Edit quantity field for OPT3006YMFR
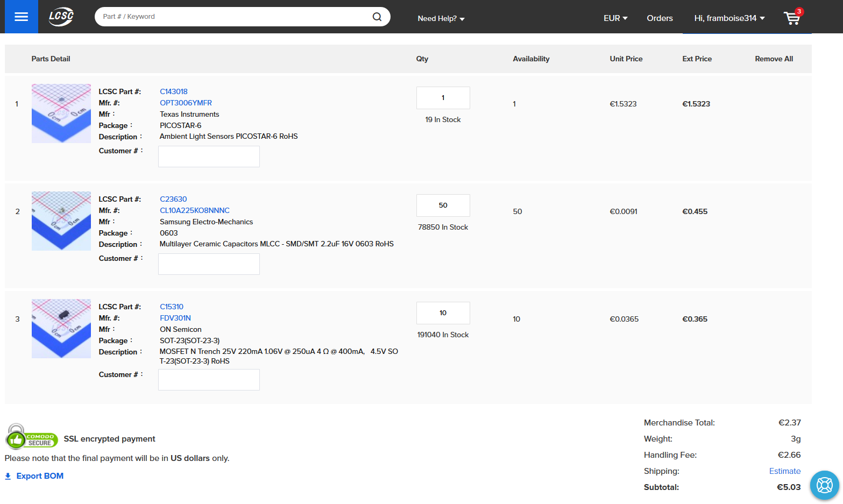Viewport: 843px width, 504px height. click(443, 98)
